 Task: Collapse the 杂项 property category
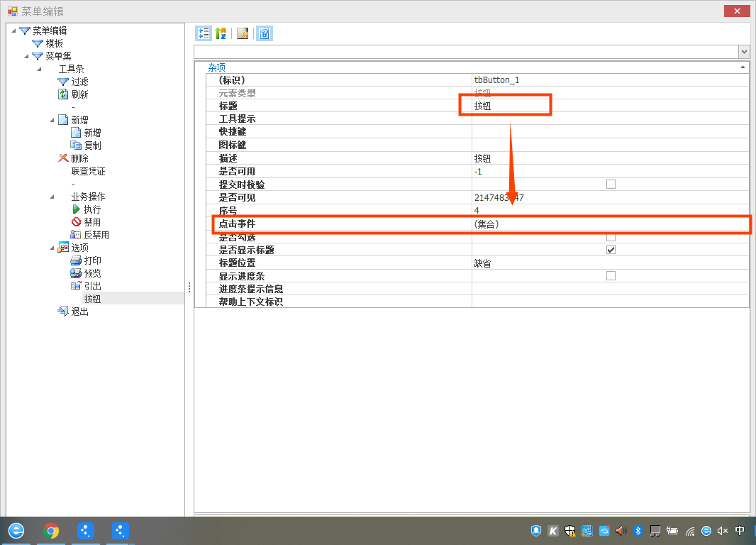(x=743, y=67)
